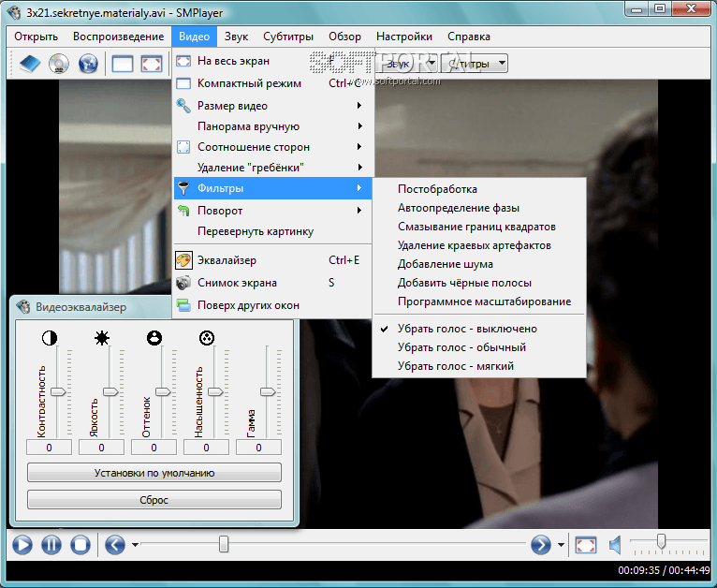This screenshot has height=588, width=717.
Task: Toggle Добавление шума filter
Action: click(479, 264)
